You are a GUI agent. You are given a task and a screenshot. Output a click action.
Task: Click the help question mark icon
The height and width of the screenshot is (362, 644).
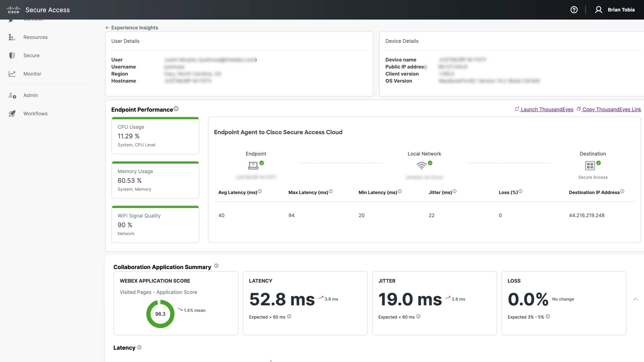click(x=574, y=10)
